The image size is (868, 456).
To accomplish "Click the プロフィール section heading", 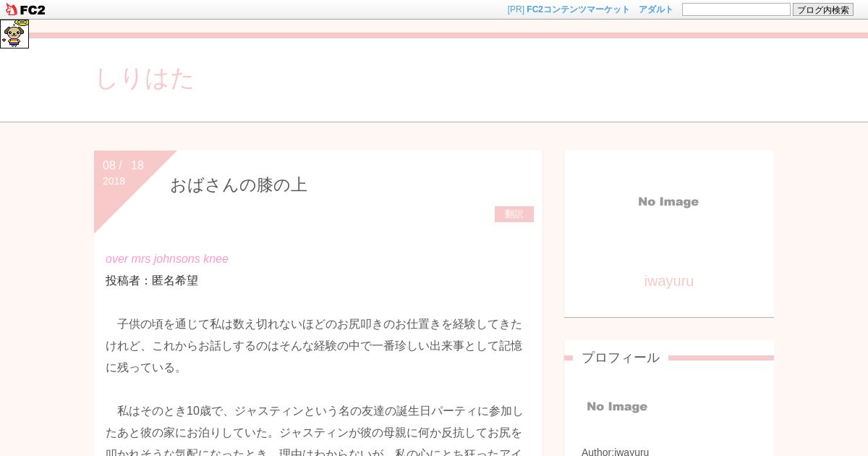I will (x=621, y=358).
